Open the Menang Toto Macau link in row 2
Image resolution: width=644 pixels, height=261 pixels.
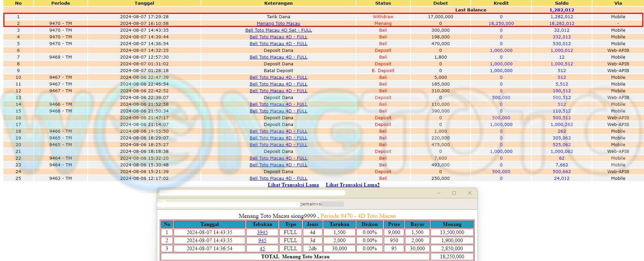[x=278, y=24]
